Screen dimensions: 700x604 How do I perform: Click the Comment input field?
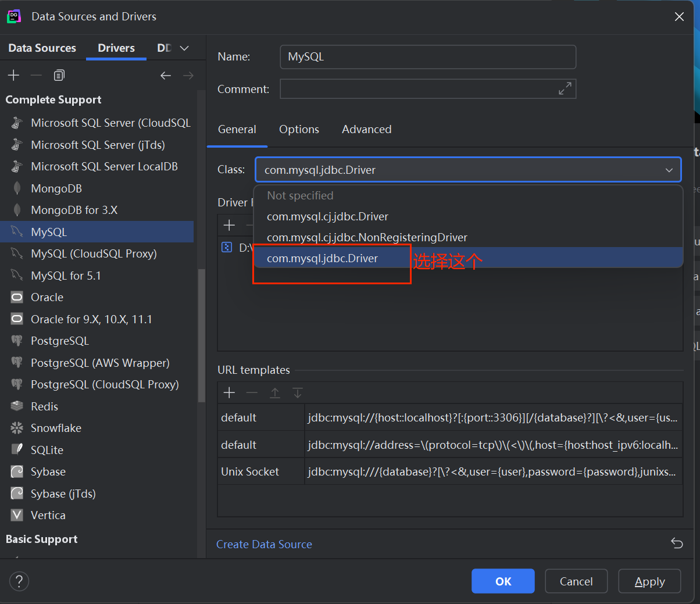click(x=428, y=89)
